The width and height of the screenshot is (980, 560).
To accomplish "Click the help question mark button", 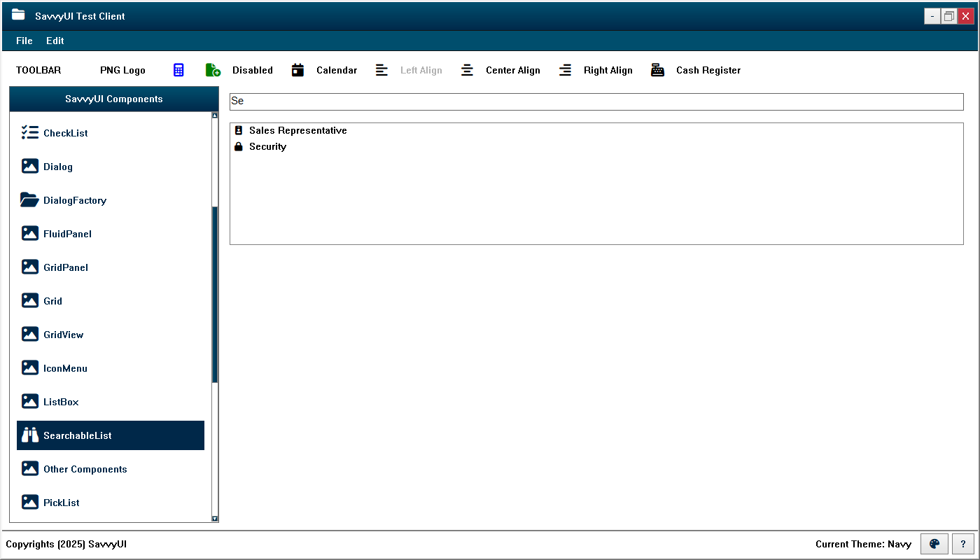I will click(963, 544).
